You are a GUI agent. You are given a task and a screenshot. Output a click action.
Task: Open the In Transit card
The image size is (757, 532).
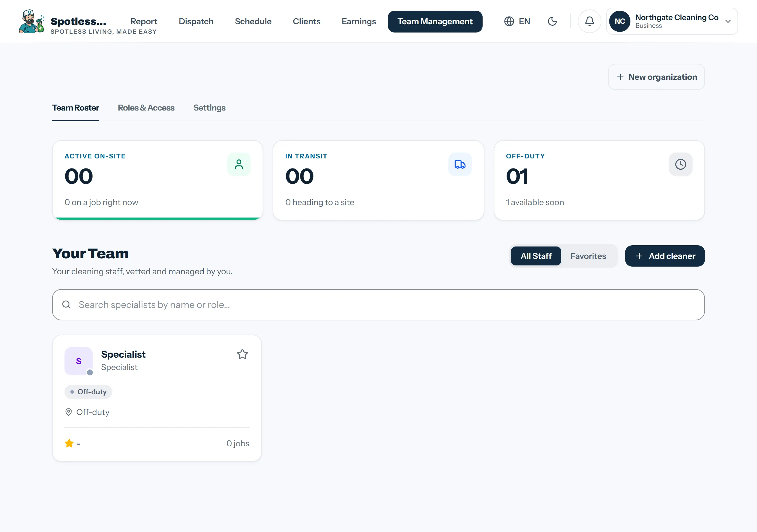tap(378, 180)
